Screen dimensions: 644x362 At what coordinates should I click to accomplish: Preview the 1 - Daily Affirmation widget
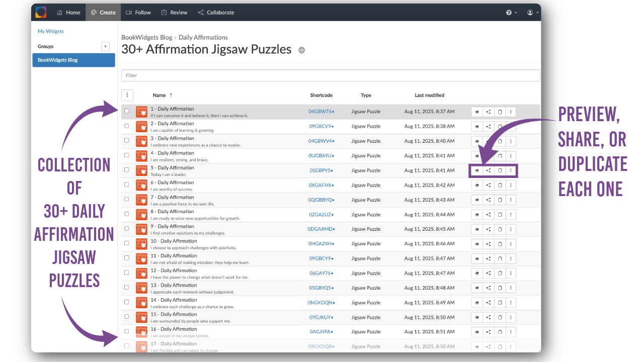[477, 112]
